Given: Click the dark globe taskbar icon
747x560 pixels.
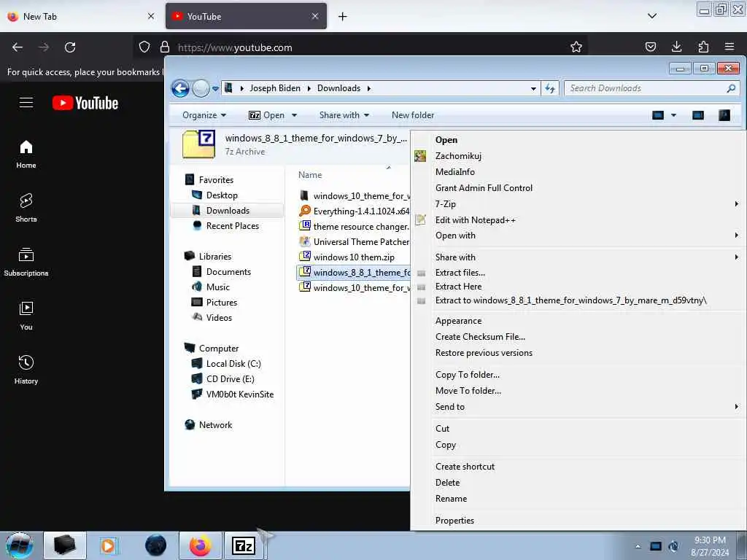Looking at the screenshot, I should tap(156, 545).
